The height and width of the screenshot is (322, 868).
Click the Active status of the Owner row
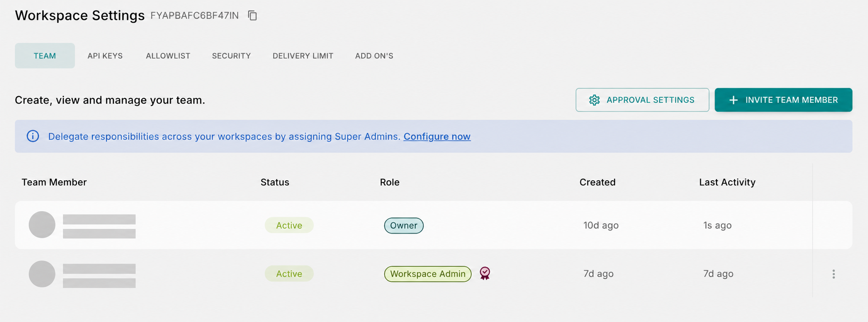tap(289, 225)
